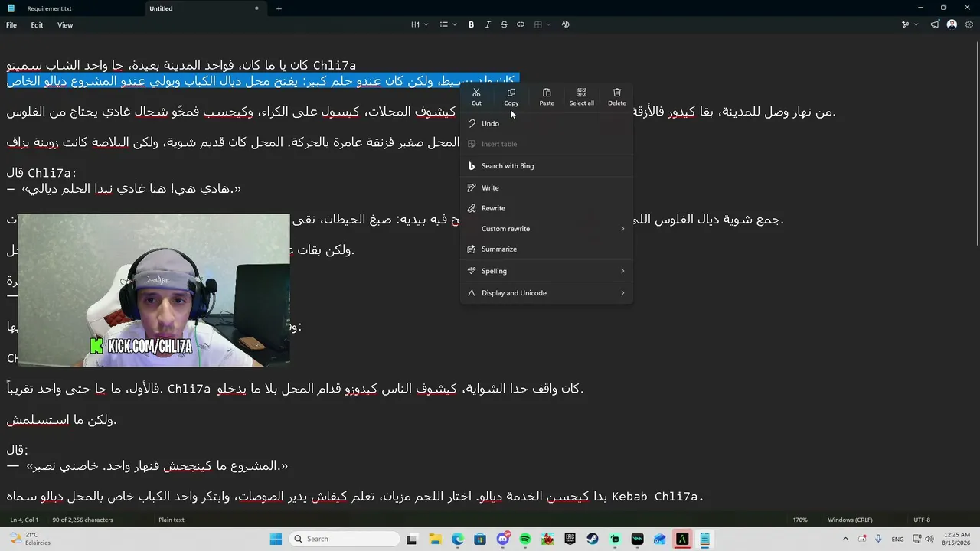Select the Untitled tab
Image resolution: width=980 pixels, height=551 pixels.
(205, 8)
